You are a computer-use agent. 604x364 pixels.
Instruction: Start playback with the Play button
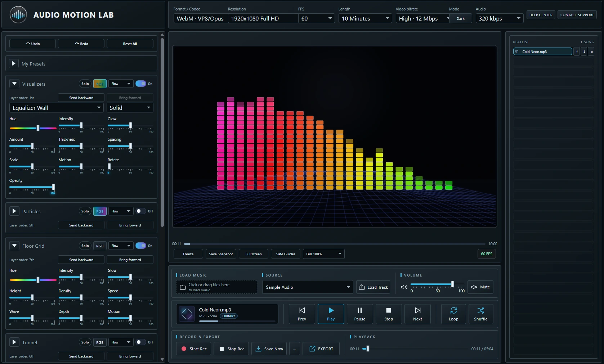point(331,314)
